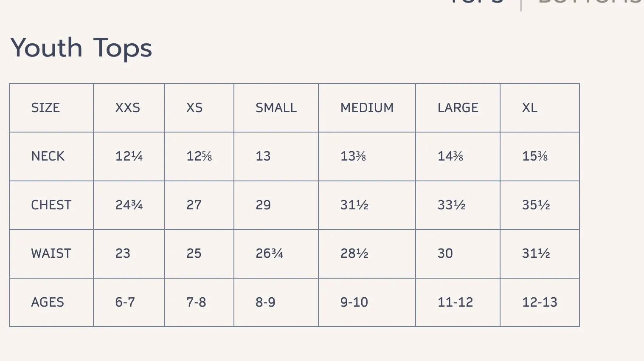Click the NECK row label
Viewport: 644px width, 361px height.
[48, 156]
